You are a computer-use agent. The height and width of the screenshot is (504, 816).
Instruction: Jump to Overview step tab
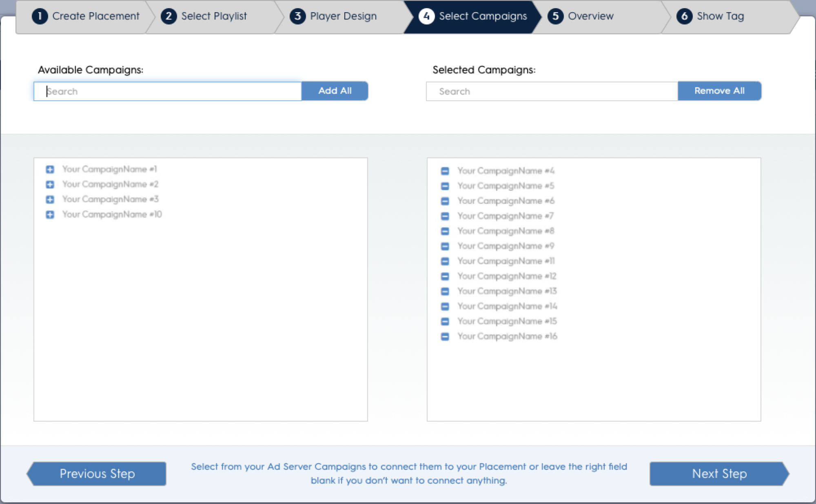coord(590,16)
